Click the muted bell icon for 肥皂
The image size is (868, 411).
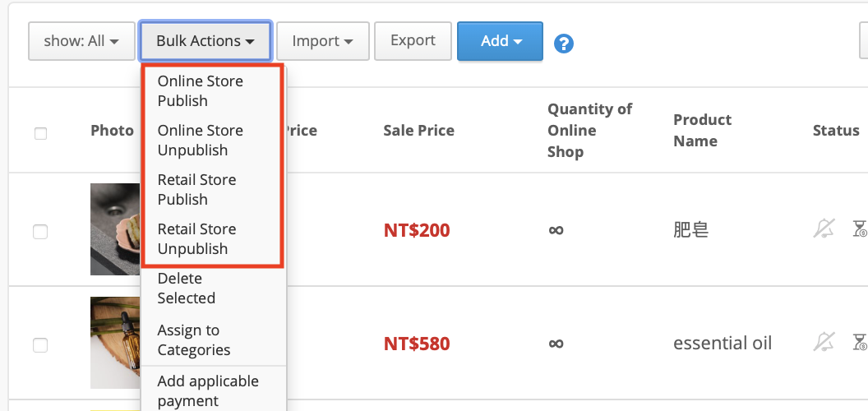click(x=824, y=229)
